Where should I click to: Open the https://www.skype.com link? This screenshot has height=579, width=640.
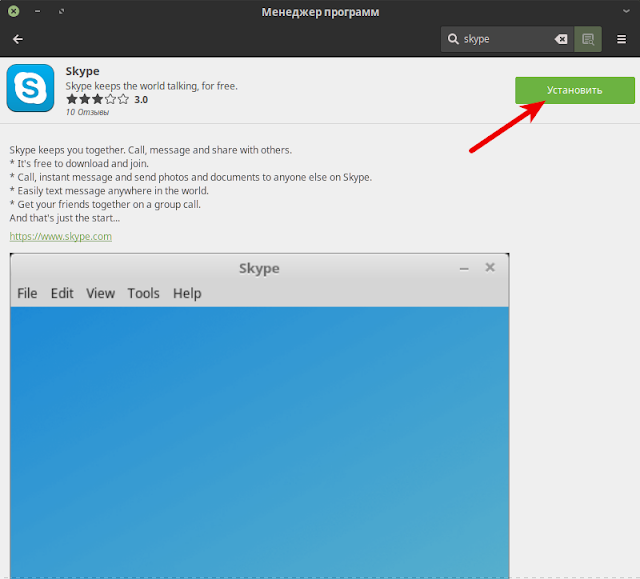pyautogui.click(x=60, y=236)
